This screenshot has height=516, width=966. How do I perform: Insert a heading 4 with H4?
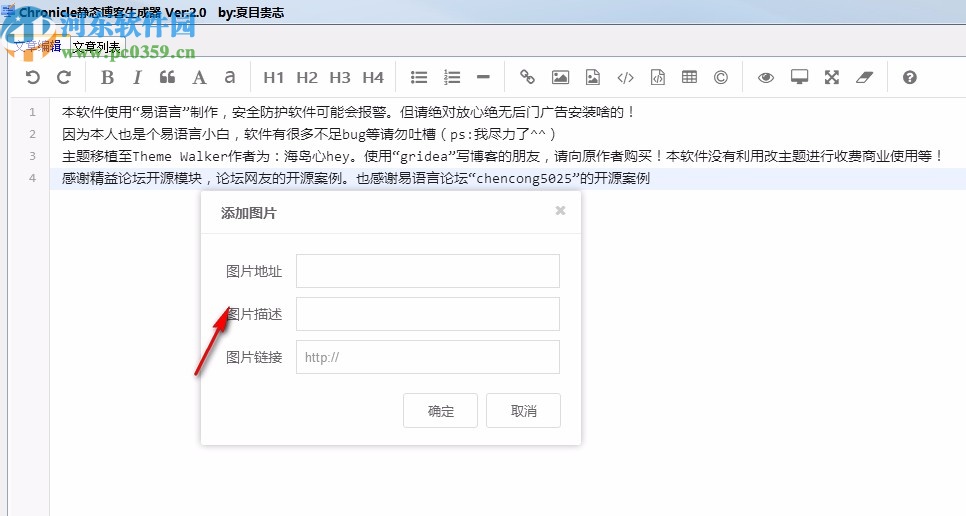[373, 77]
